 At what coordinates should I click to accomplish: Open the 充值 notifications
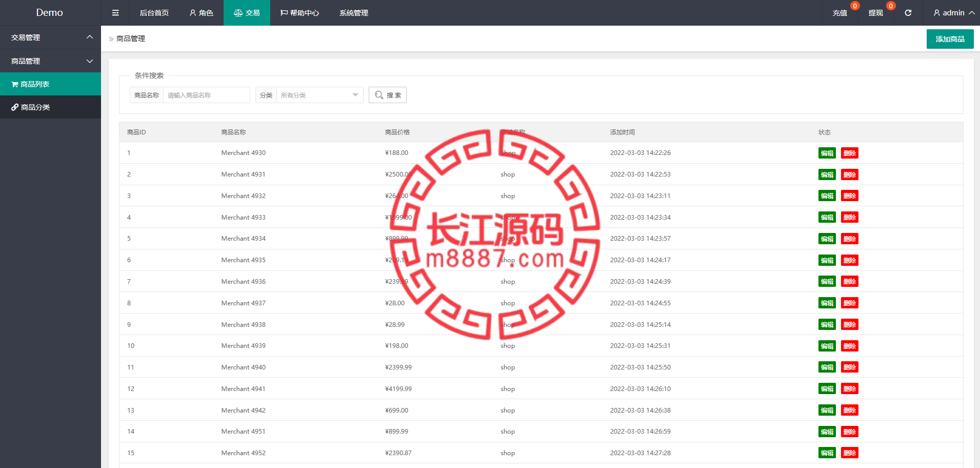[x=840, y=13]
